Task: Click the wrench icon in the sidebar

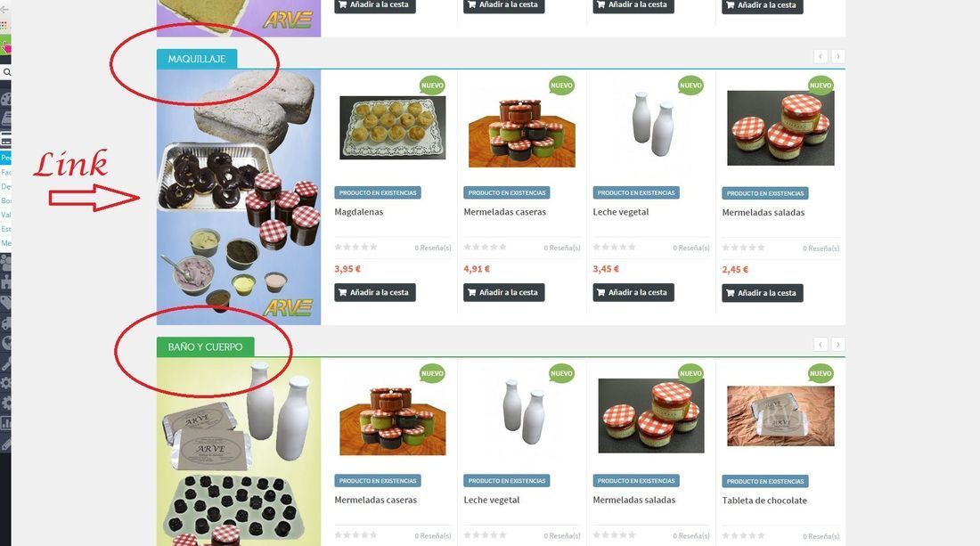Action: (x=5, y=363)
